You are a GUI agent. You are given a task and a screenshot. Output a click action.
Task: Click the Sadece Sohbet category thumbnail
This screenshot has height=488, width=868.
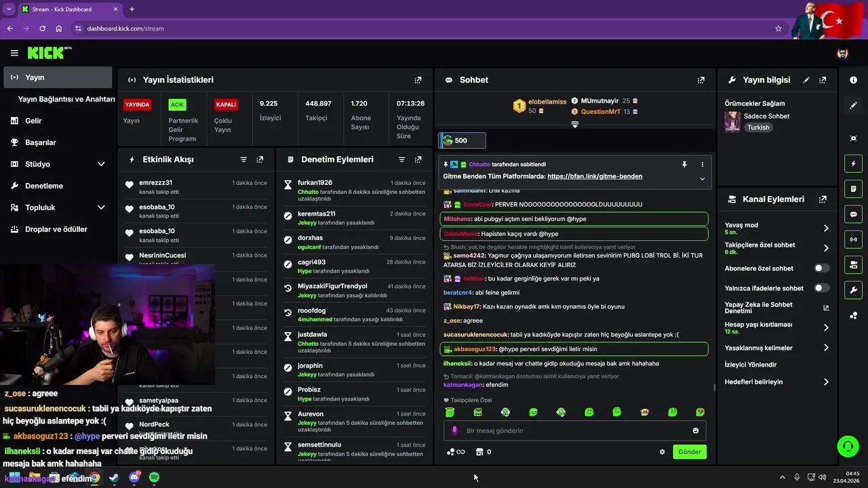(732, 121)
